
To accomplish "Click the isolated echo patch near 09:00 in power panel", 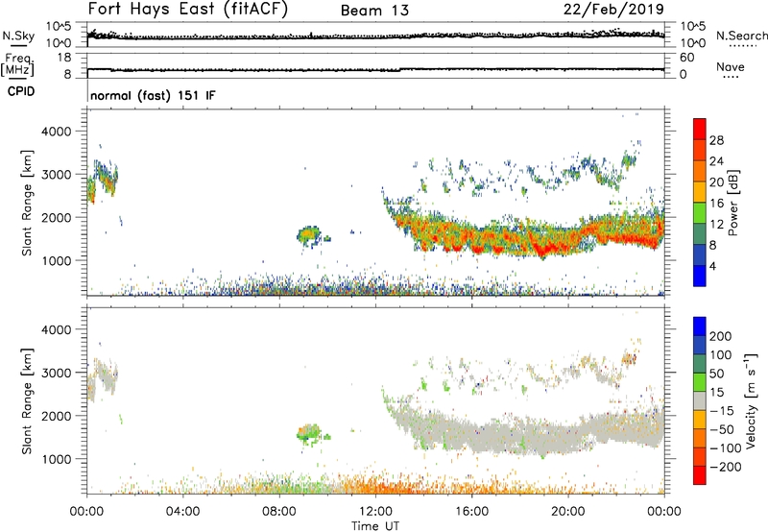I will pos(310,236).
